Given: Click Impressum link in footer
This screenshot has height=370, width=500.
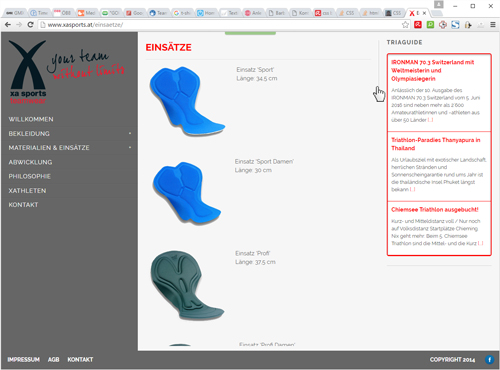Looking at the screenshot, I should [23, 360].
